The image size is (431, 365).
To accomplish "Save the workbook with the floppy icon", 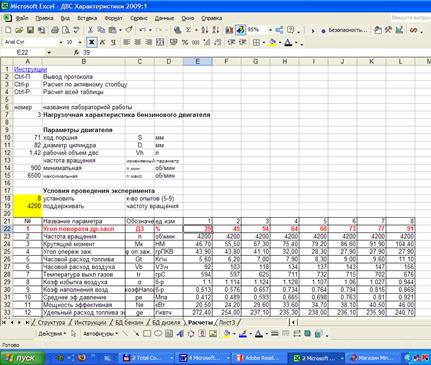I will click(30, 30).
